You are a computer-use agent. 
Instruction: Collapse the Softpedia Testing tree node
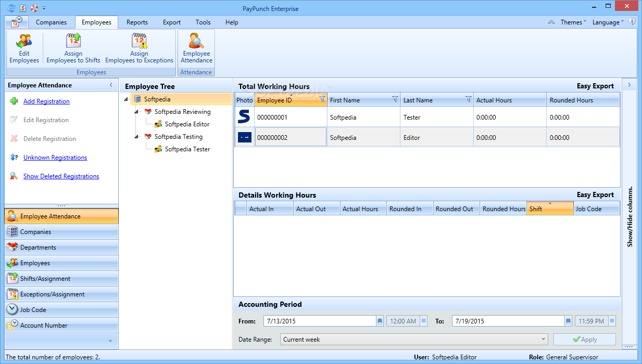coord(136,137)
